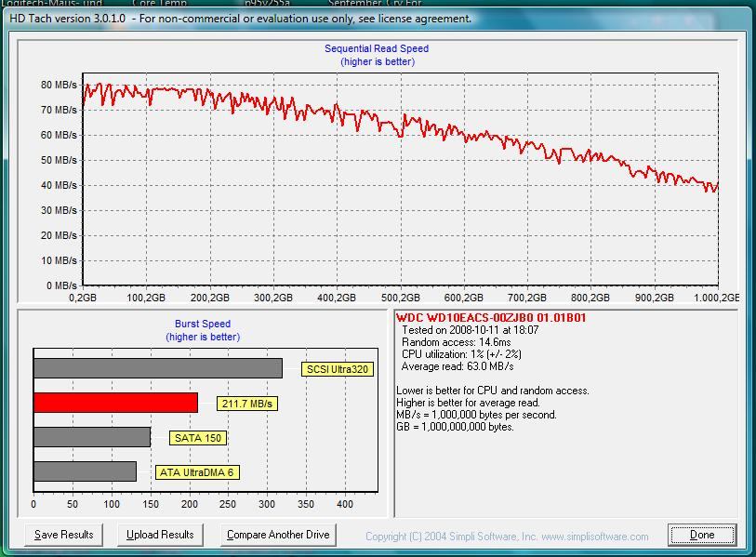Click the Burst Speed chart title

click(203, 324)
